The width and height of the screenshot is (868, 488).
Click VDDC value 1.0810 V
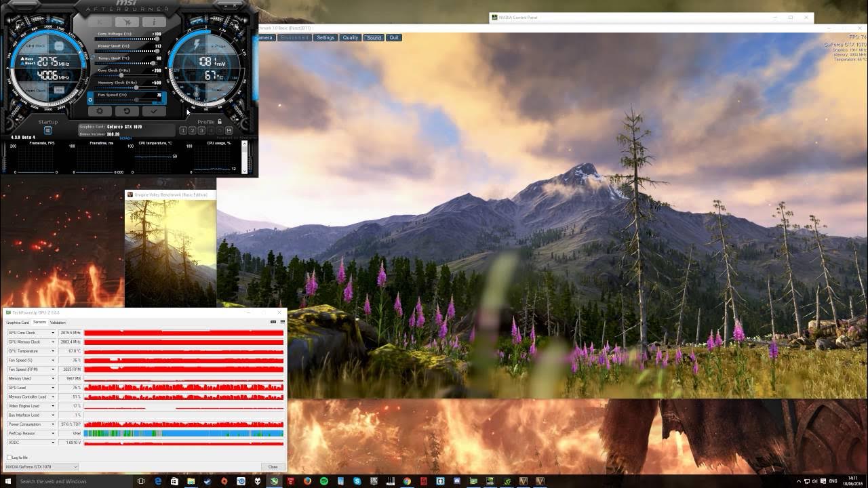(x=70, y=443)
